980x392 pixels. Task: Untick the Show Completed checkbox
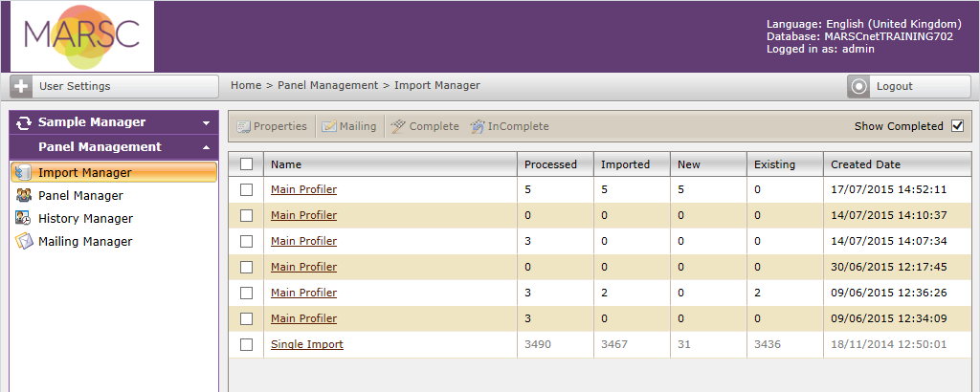pos(957,126)
